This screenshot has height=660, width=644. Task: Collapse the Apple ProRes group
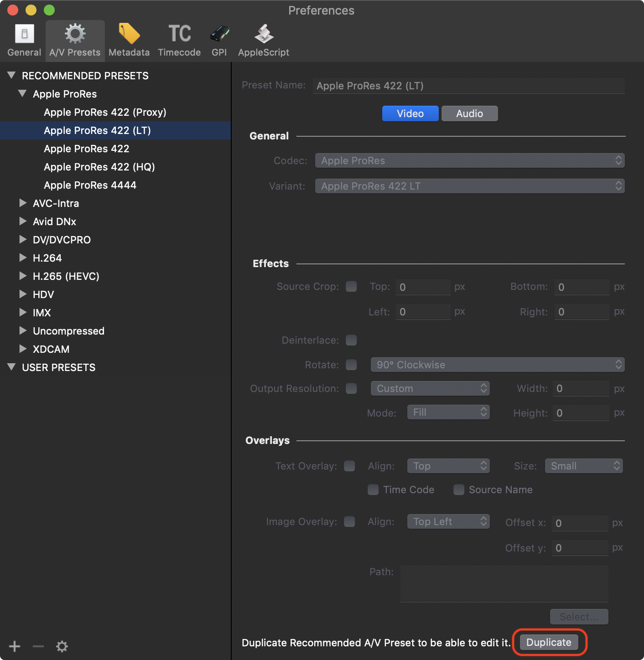(22, 93)
